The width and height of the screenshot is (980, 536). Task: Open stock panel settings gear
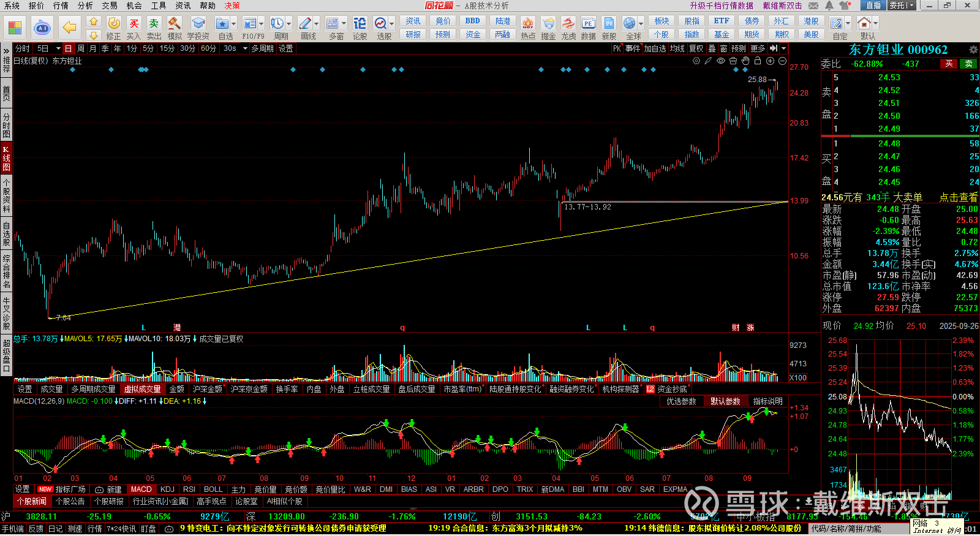(x=973, y=50)
